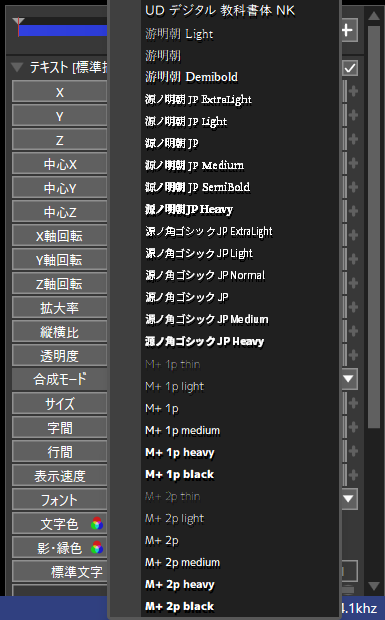The height and width of the screenshot is (620, 385).
Task: Click the X parameter button
Action: coord(60,92)
